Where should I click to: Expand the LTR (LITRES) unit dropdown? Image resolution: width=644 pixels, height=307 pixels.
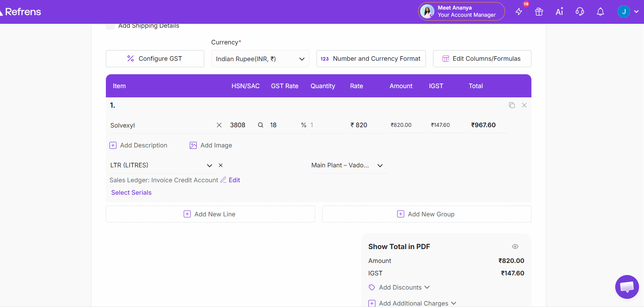coord(209,166)
